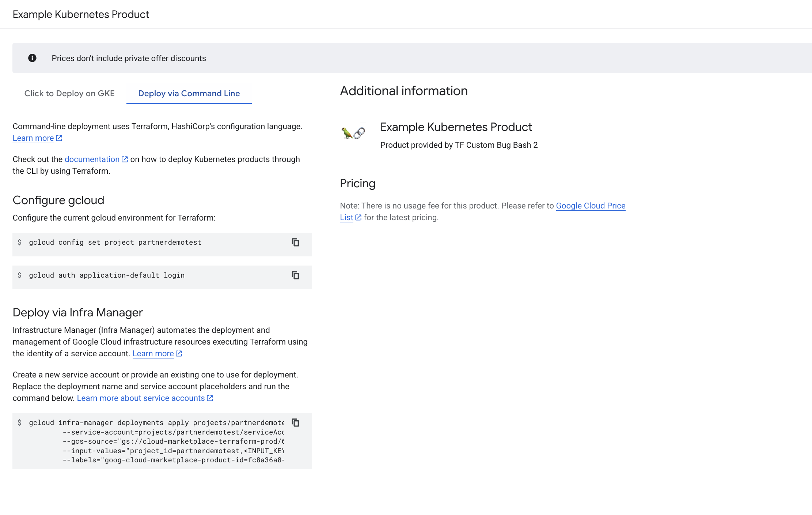The width and height of the screenshot is (812, 515).
Task: Open Google Cloud Price List link
Action: [591, 206]
